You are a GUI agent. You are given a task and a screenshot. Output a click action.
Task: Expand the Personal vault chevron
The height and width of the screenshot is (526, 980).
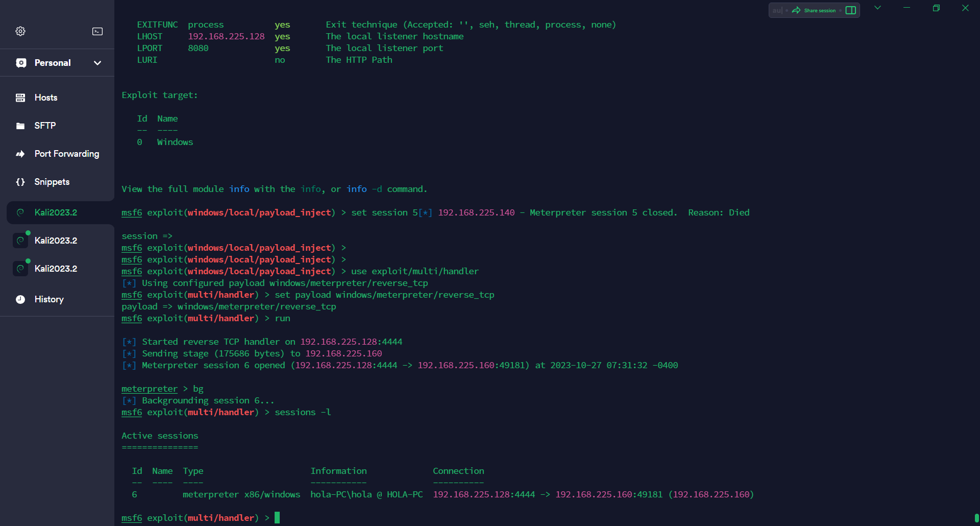tap(97, 63)
